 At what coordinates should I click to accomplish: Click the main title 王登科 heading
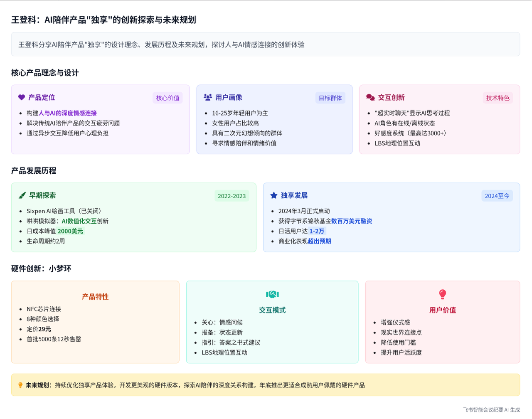[x=103, y=20]
